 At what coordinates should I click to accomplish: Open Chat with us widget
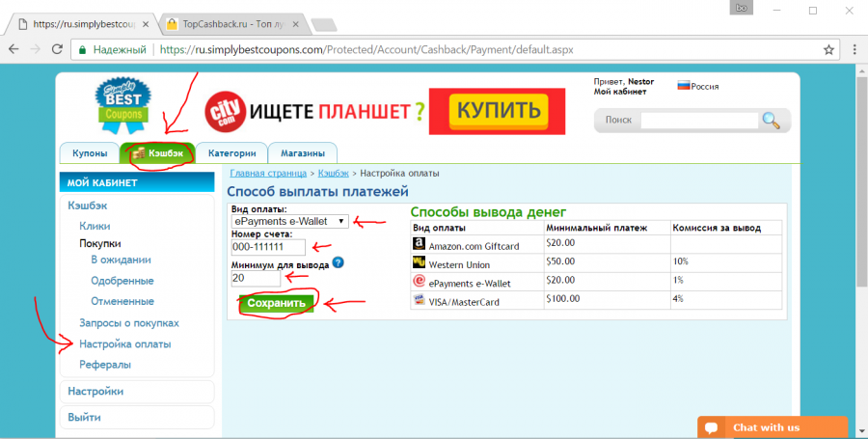(x=773, y=427)
